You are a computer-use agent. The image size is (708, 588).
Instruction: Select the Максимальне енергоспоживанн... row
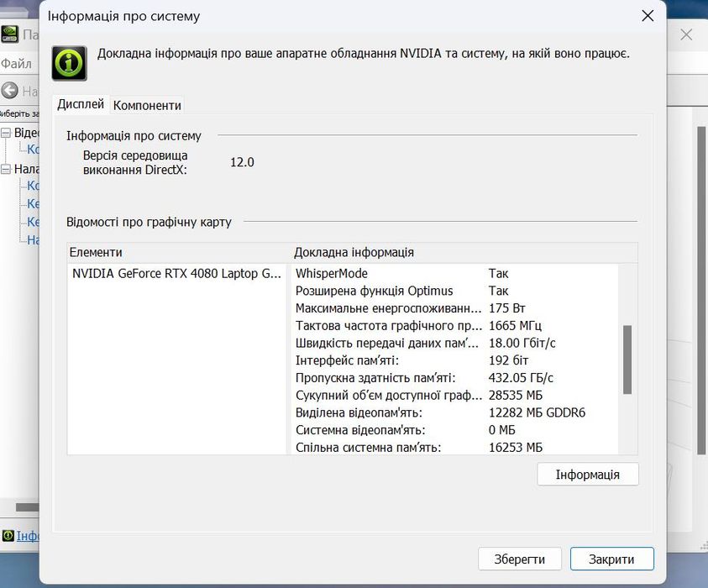tap(456, 308)
